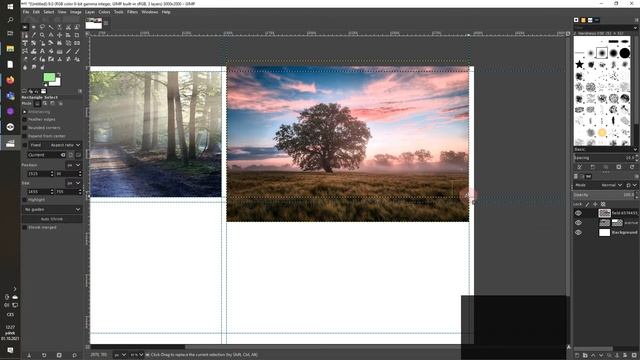Select the Rectangle Select tool

[25, 27]
